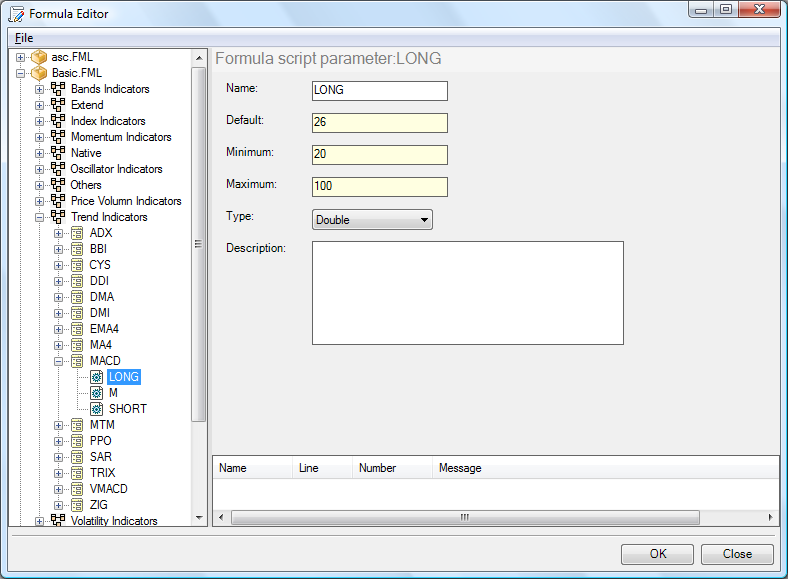Click into the Minimum field showing 20
This screenshot has height=579, width=788.
click(x=380, y=155)
